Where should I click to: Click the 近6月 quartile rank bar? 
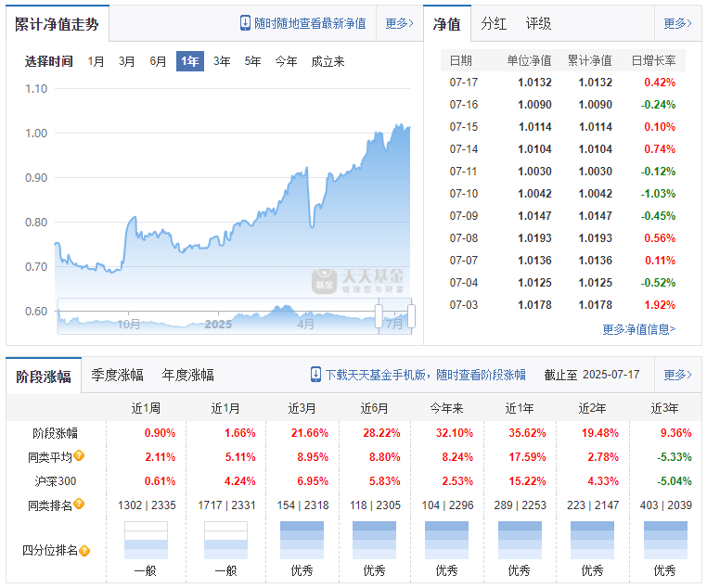pos(374,541)
